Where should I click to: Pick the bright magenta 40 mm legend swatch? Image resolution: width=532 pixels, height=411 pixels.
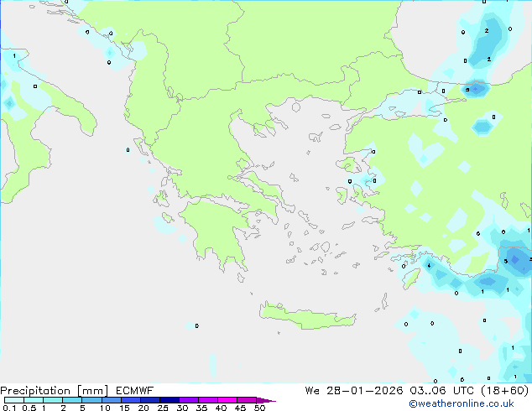227,400
